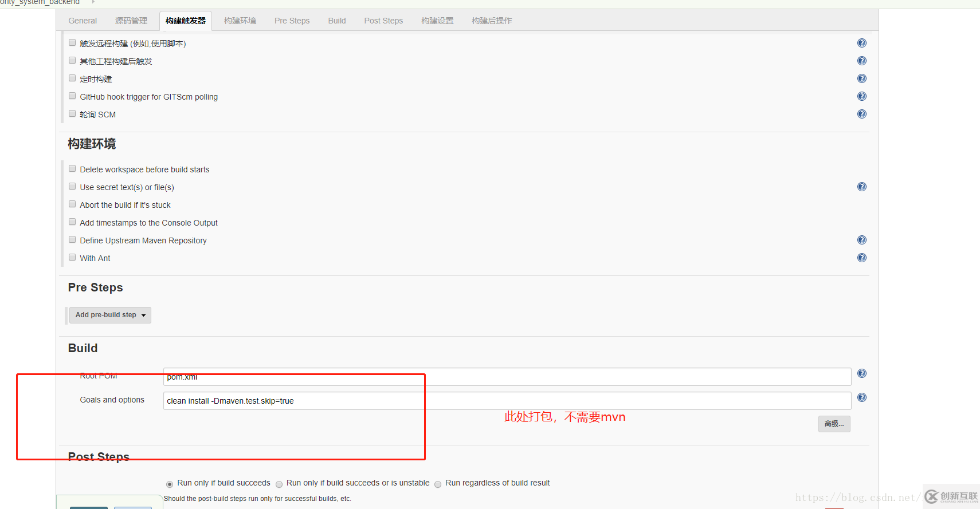Open Pre Steps tab
Image resolution: width=980 pixels, height=509 pixels.
(x=292, y=21)
